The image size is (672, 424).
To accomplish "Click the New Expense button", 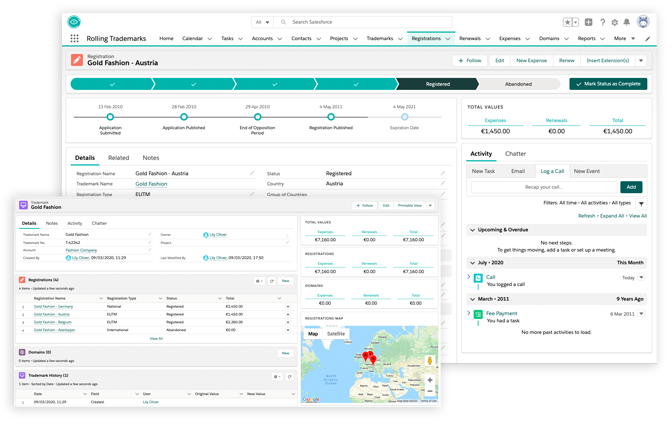I will coord(531,60).
